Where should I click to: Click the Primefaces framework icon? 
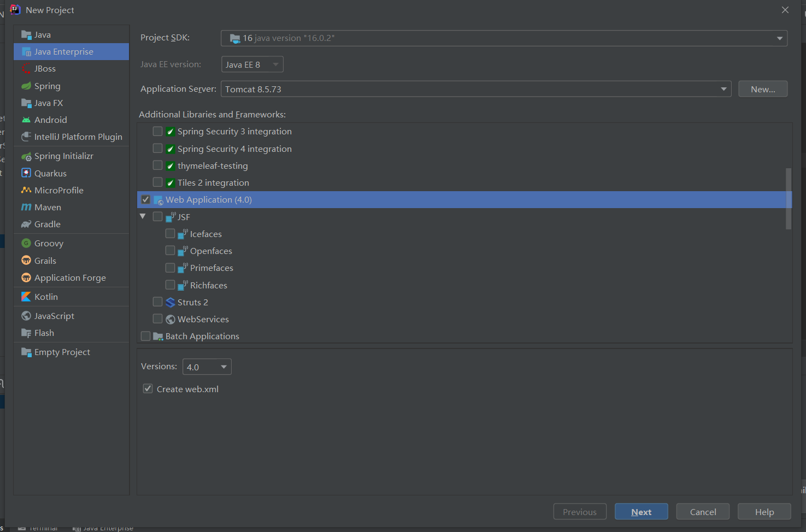pyautogui.click(x=183, y=268)
